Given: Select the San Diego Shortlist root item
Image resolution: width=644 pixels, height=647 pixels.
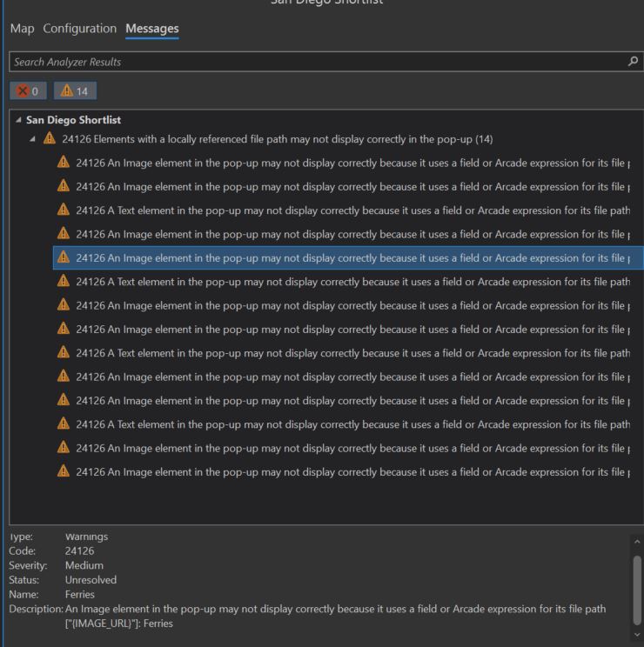Looking at the screenshot, I should (74, 120).
